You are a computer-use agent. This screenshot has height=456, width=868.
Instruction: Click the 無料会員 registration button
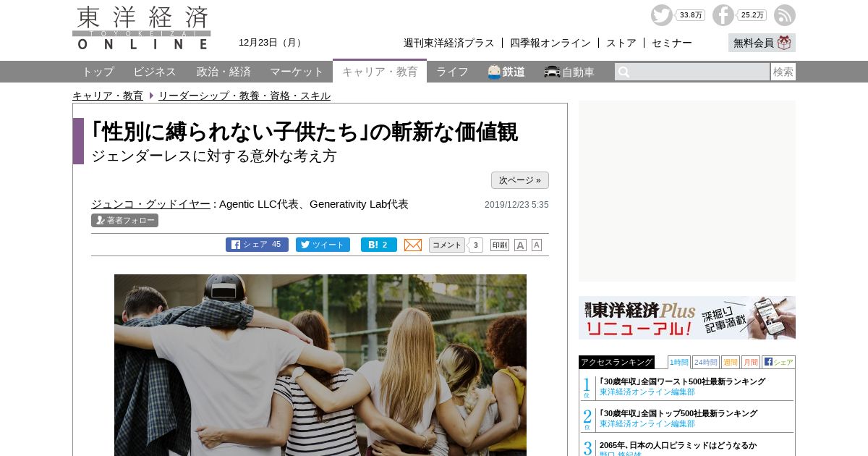pos(762,43)
